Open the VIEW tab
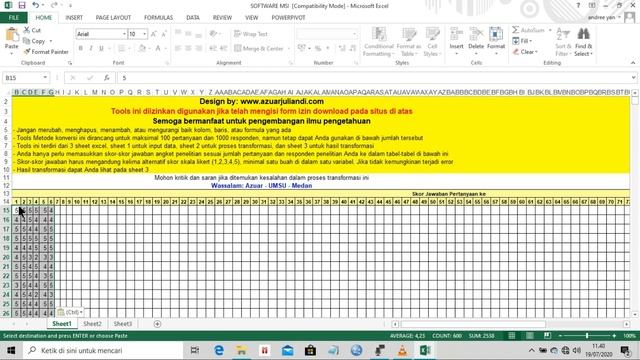This screenshot has width=640, height=360. coord(251,18)
